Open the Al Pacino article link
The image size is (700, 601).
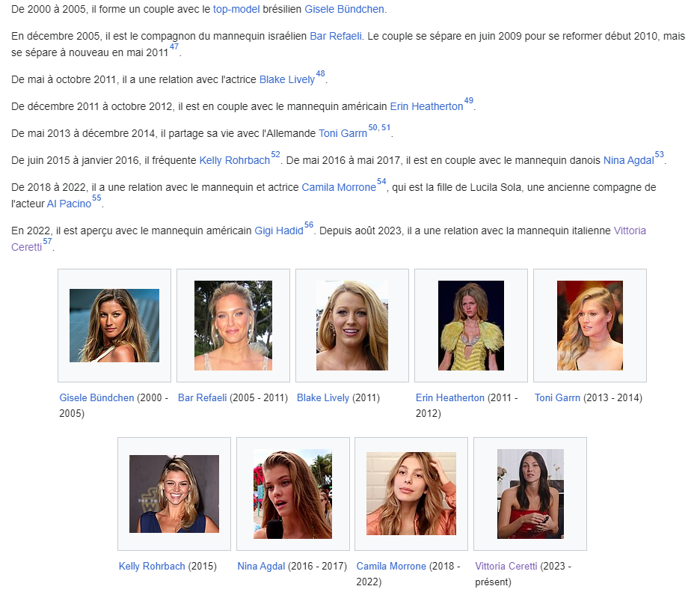69,204
